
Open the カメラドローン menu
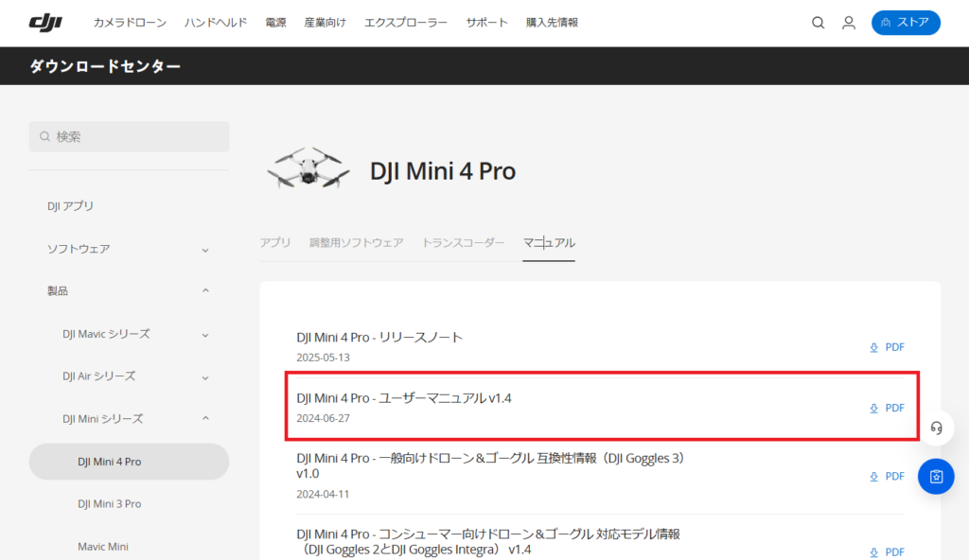pyautogui.click(x=130, y=23)
